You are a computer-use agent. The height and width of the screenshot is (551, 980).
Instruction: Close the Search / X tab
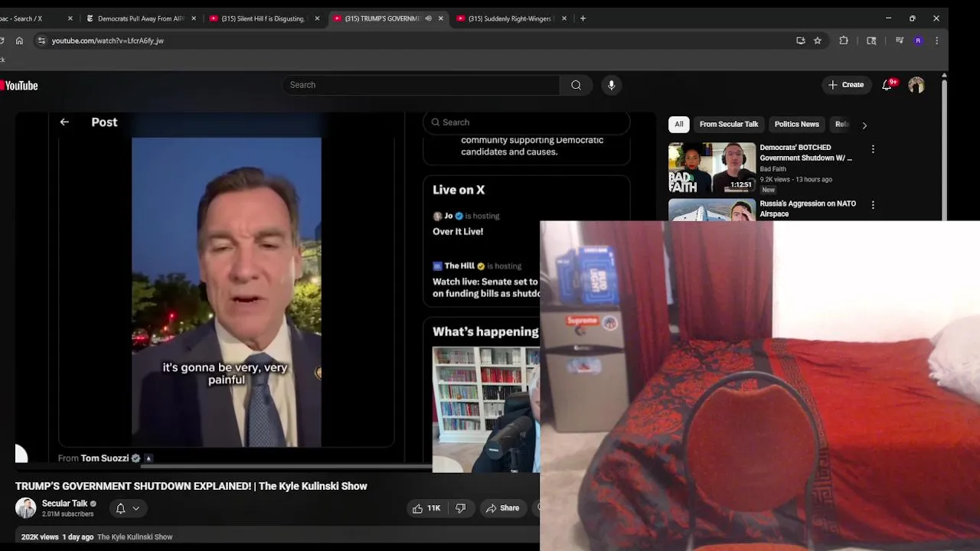click(x=70, y=18)
